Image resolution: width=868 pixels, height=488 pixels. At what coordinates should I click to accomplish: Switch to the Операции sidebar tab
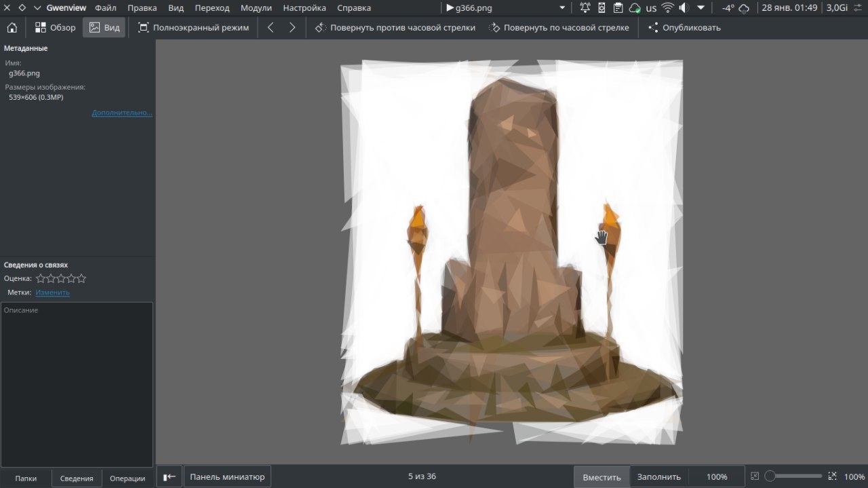pyautogui.click(x=127, y=478)
